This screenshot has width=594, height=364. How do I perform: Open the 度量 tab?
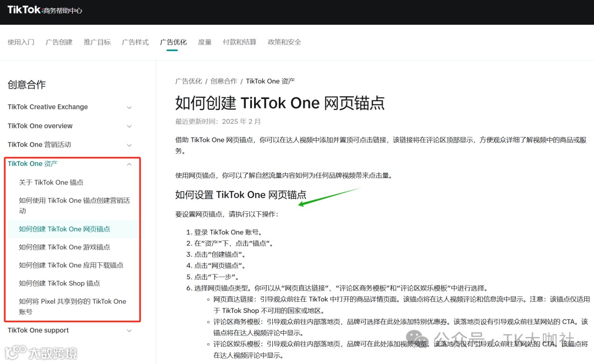tap(205, 42)
